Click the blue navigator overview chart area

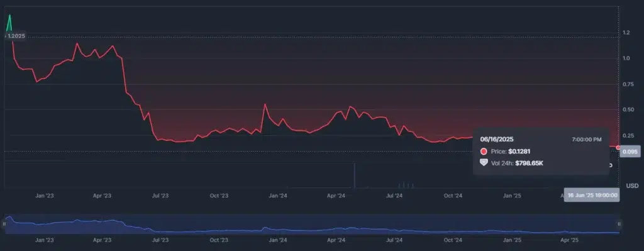pyautogui.click(x=311, y=224)
